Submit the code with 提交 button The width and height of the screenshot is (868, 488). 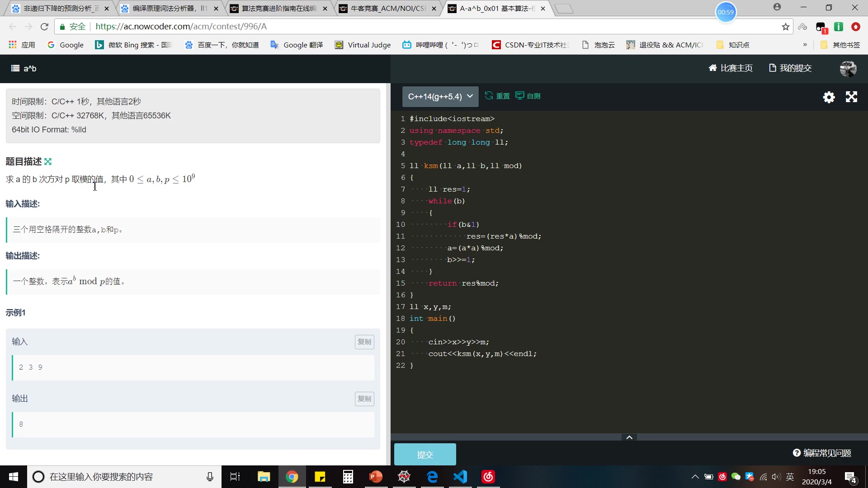click(x=425, y=455)
